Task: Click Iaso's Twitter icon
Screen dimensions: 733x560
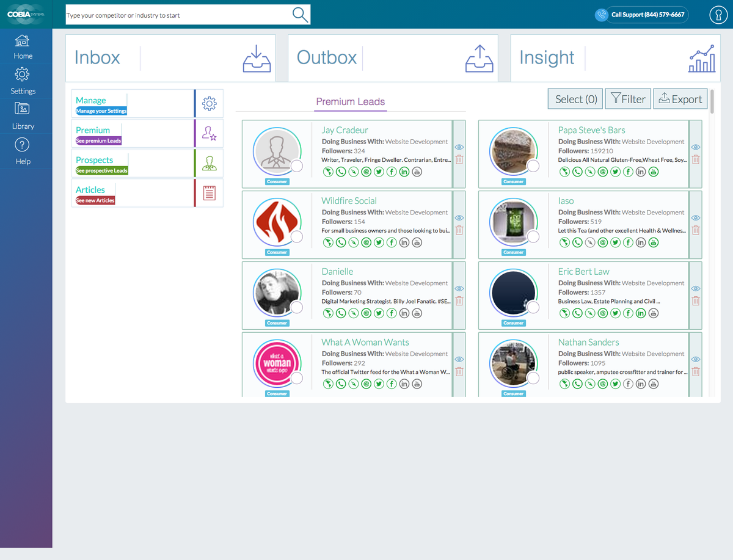Action: click(x=615, y=242)
